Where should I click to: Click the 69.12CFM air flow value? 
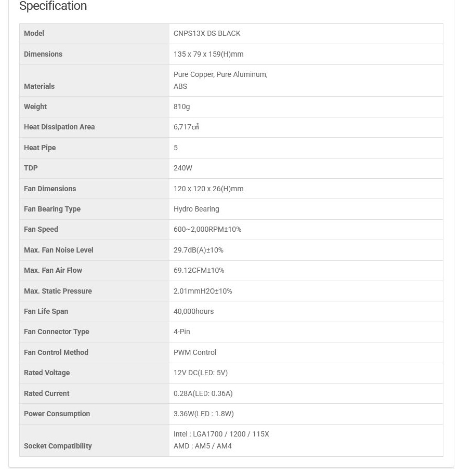tap(199, 270)
